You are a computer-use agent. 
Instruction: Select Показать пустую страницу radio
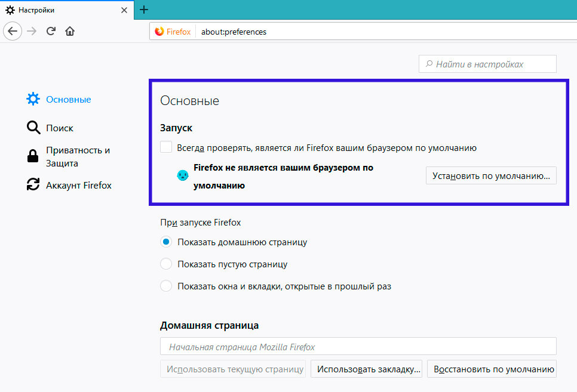point(166,264)
